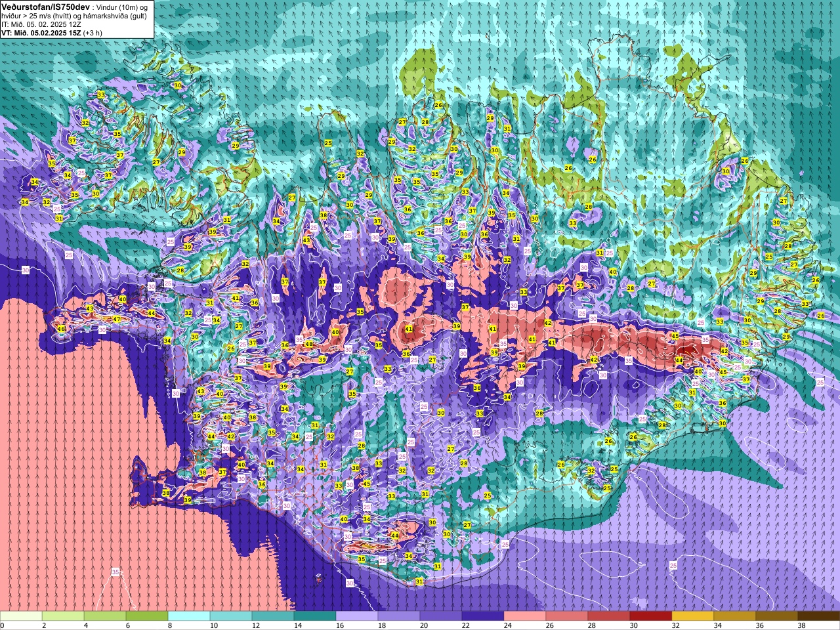Select the legend scale number 28
The image size is (840, 630).
[x=591, y=625]
